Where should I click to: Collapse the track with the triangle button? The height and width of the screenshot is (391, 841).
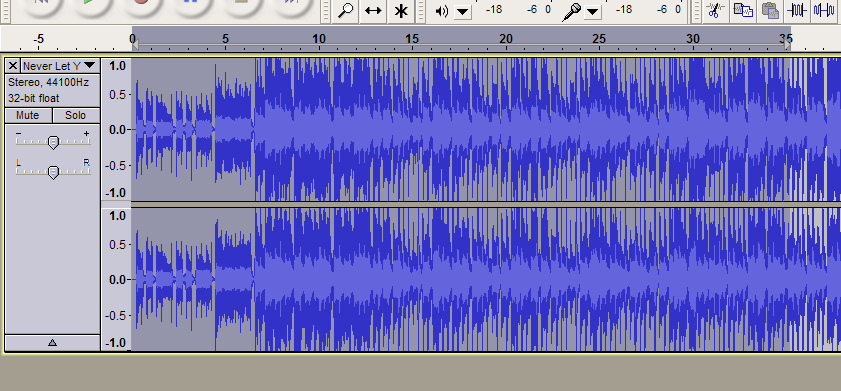[52, 343]
